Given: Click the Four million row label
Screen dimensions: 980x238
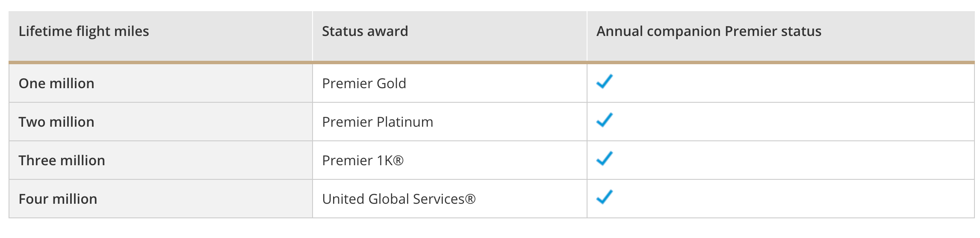Looking at the screenshot, I should coord(58,199).
